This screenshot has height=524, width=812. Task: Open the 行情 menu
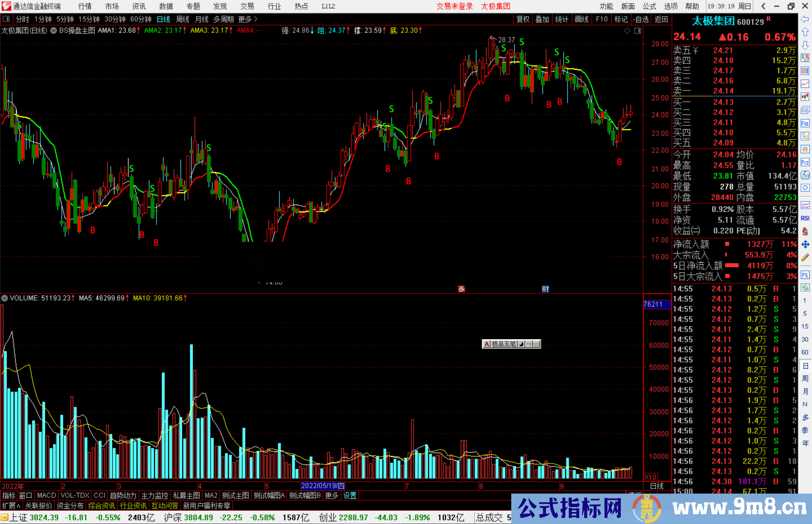[85, 6]
